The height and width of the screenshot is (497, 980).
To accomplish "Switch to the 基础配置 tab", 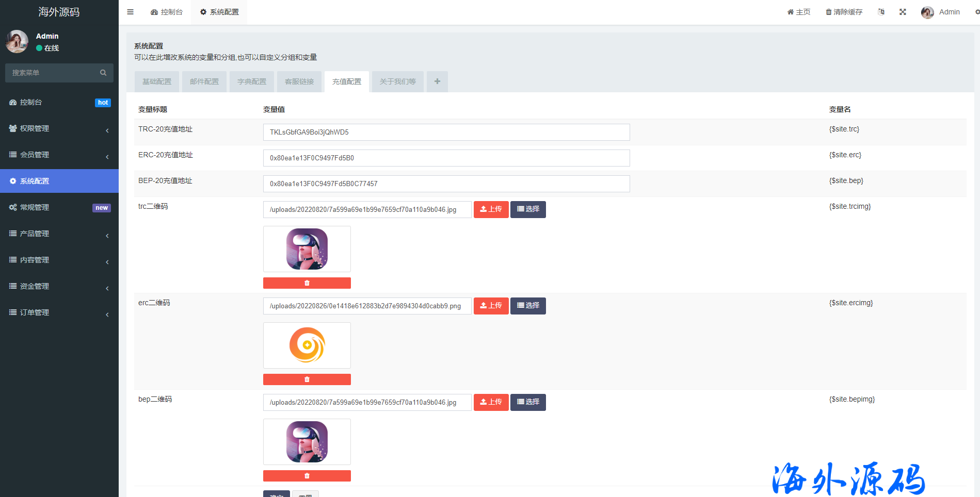I will tap(157, 81).
